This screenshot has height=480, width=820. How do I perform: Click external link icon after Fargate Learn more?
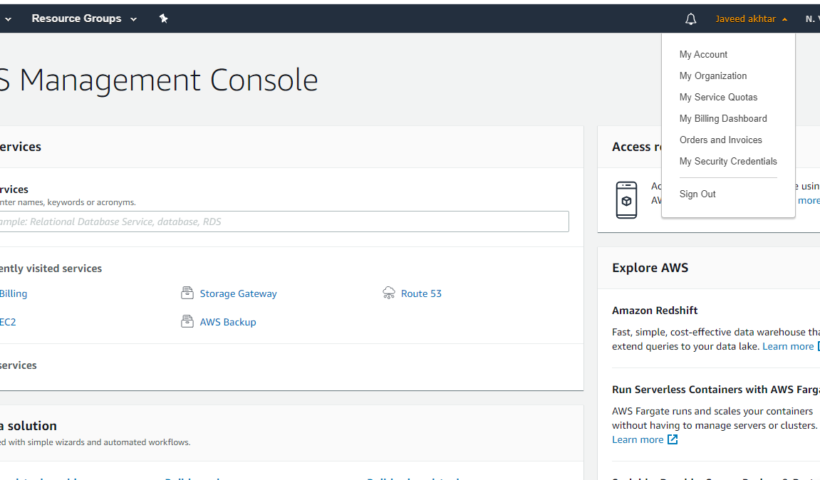[673, 439]
